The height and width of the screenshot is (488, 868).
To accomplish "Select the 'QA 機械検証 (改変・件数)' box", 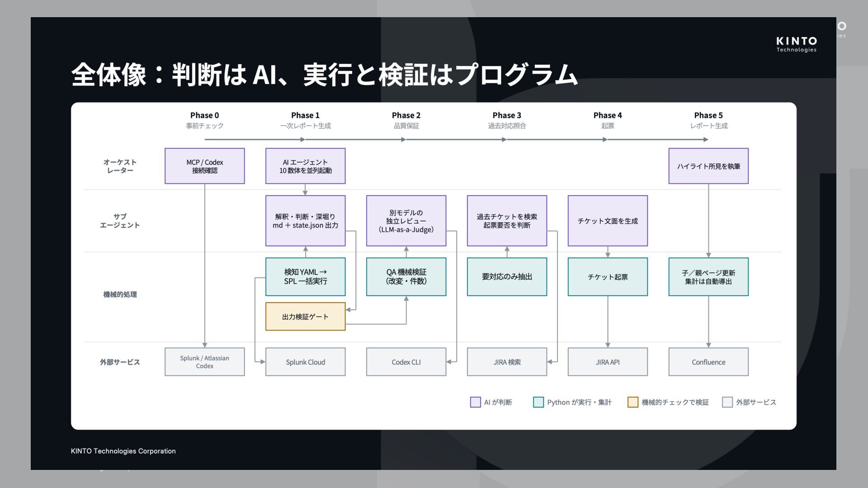I will pos(406,277).
